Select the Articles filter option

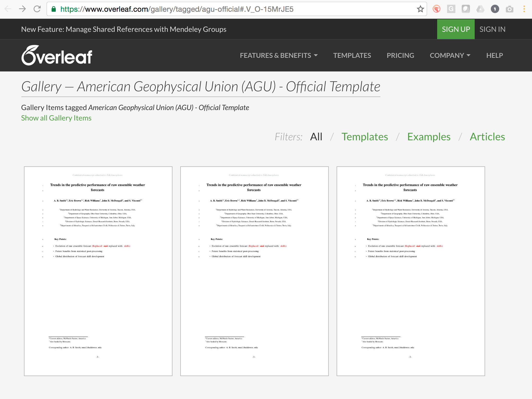[487, 136]
